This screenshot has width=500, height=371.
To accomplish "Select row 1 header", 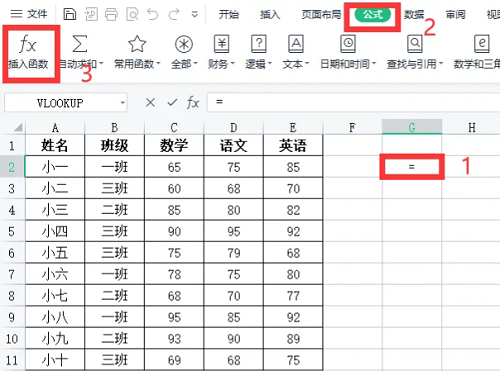I will tap(12, 146).
